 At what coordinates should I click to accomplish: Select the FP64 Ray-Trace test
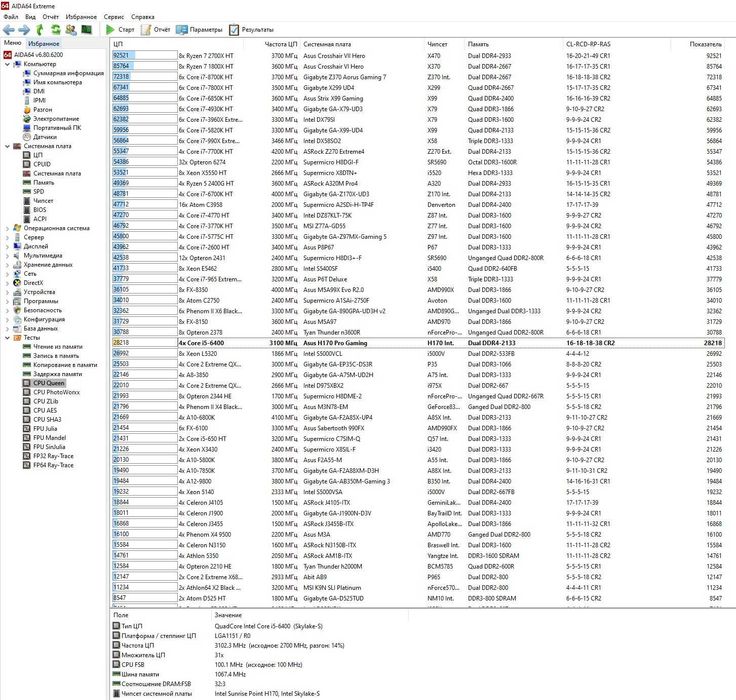(54, 465)
